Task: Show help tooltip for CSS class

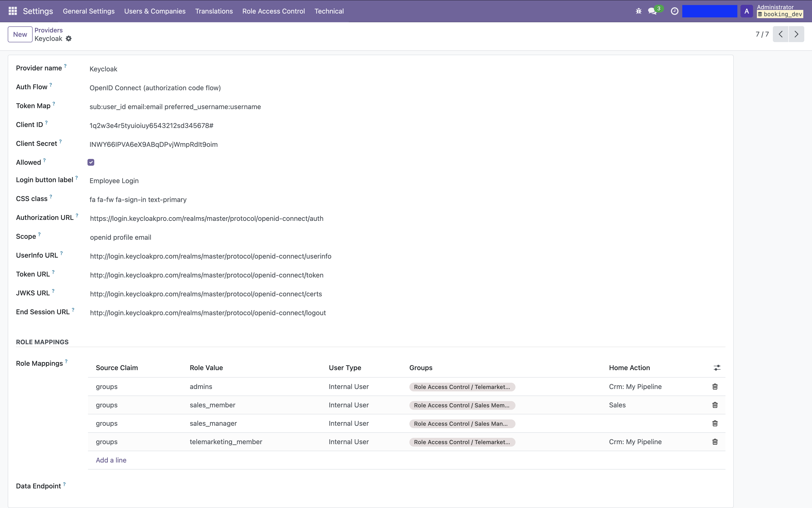Action: [x=51, y=196]
